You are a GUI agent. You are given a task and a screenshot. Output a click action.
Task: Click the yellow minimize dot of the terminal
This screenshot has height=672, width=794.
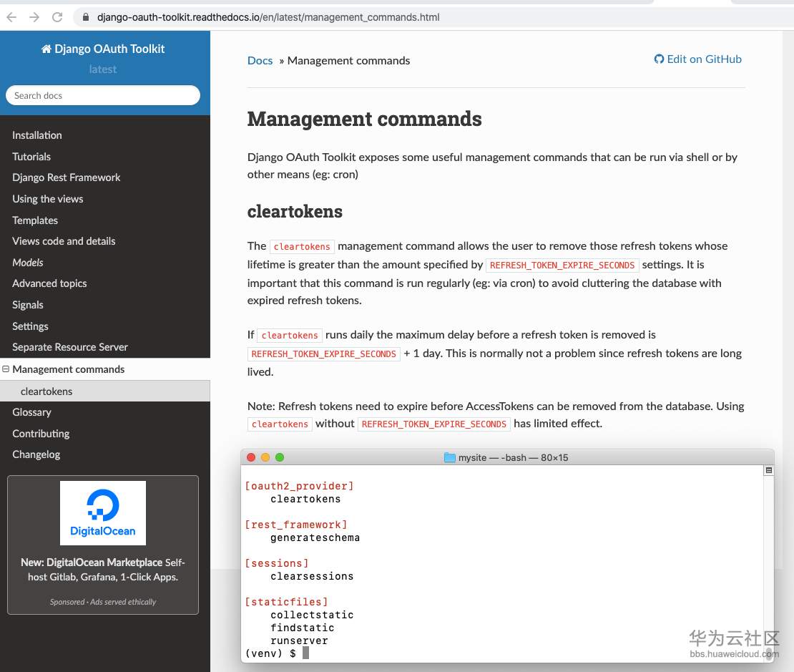[x=265, y=457]
